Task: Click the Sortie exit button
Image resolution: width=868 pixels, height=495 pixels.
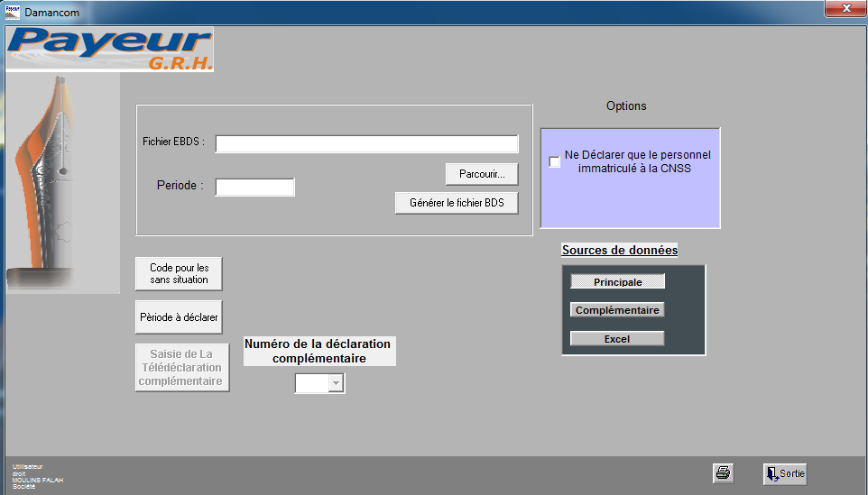Action: coord(784,474)
